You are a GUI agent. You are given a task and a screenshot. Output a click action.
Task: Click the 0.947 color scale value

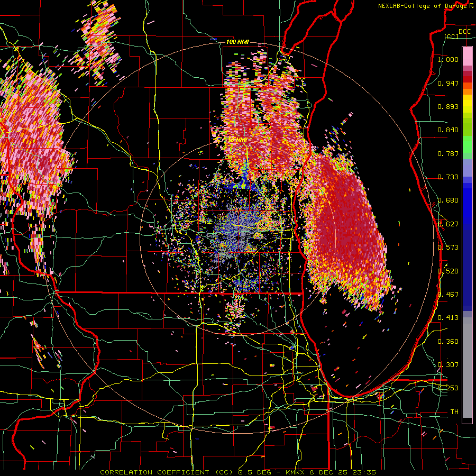448,83
